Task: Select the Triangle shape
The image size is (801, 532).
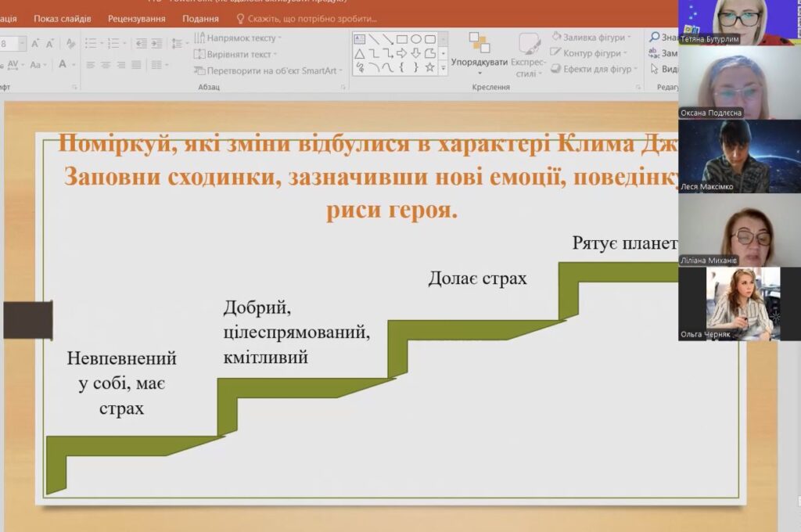Action: [x=360, y=53]
